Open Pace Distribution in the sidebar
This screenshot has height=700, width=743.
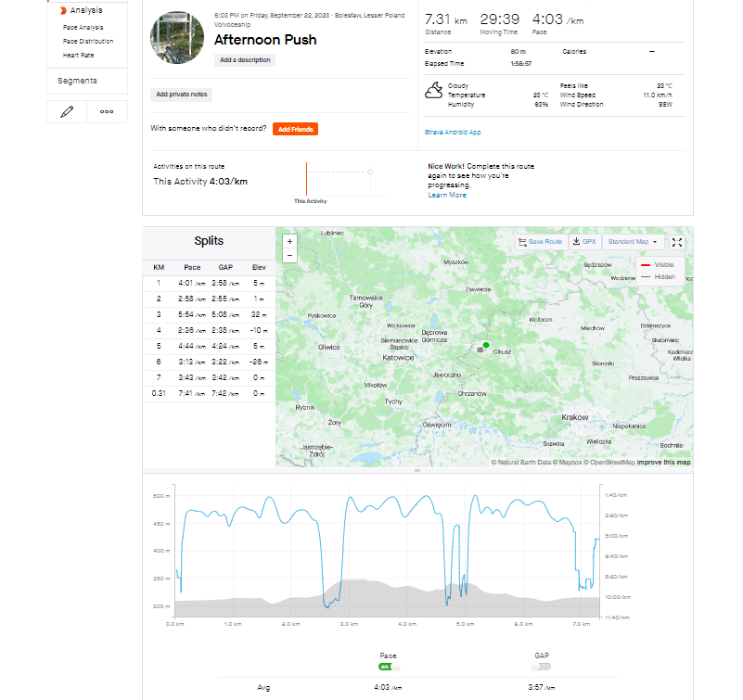pos(88,42)
